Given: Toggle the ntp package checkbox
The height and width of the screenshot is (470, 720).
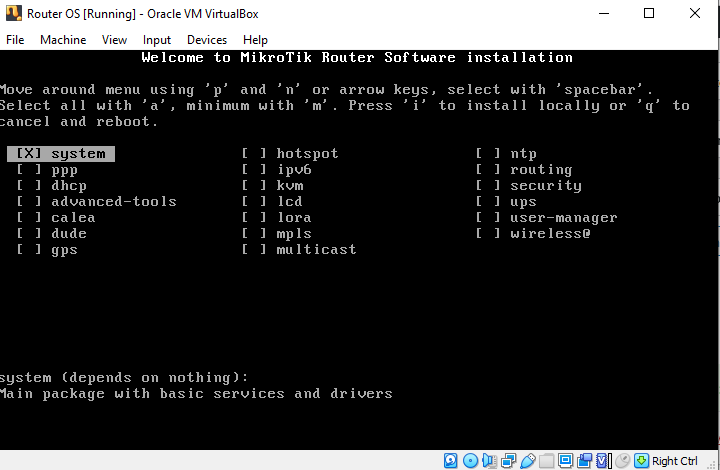Looking at the screenshot, I should (488, 153).
